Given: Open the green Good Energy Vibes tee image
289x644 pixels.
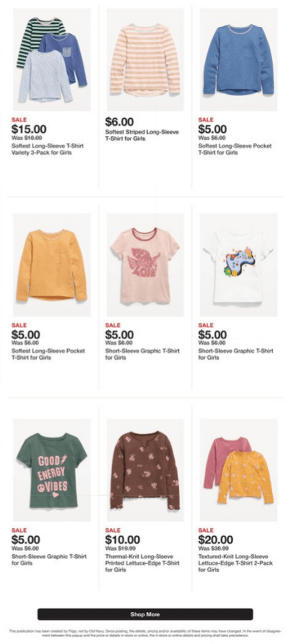Looking at the screenshot, I should click(x=52, y=470).
